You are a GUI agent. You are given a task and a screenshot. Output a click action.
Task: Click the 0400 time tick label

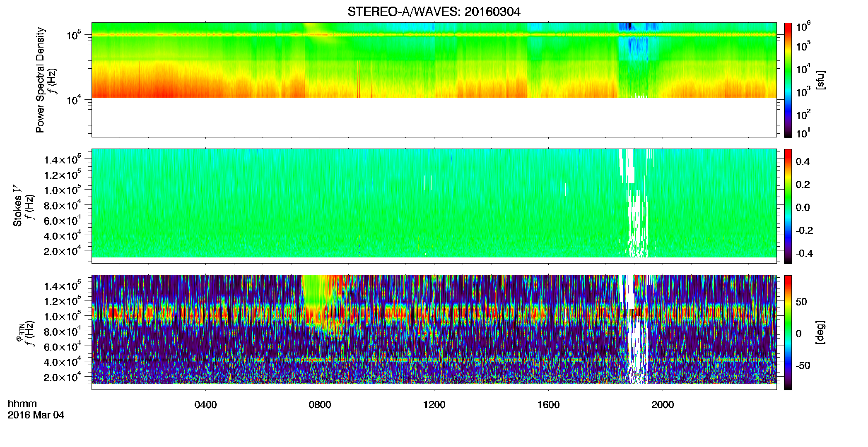(x=205, y=405)
